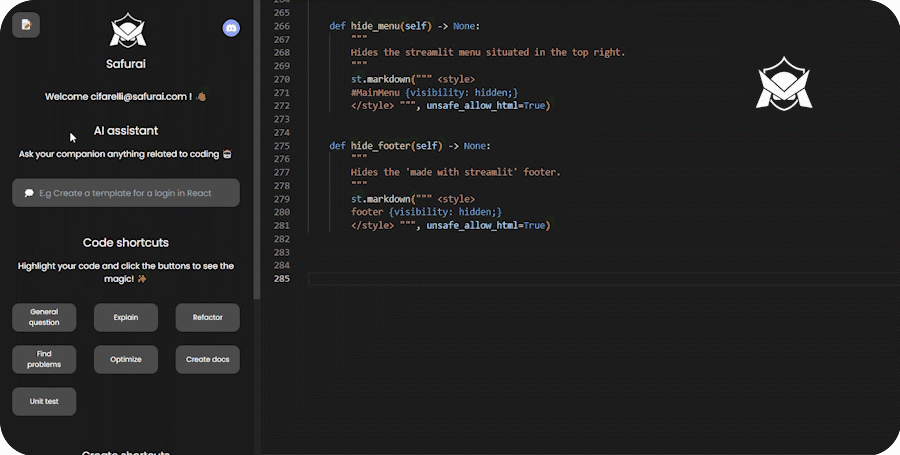Click line number 266 in the gutter
900x455 pixels.
(280, 26)
